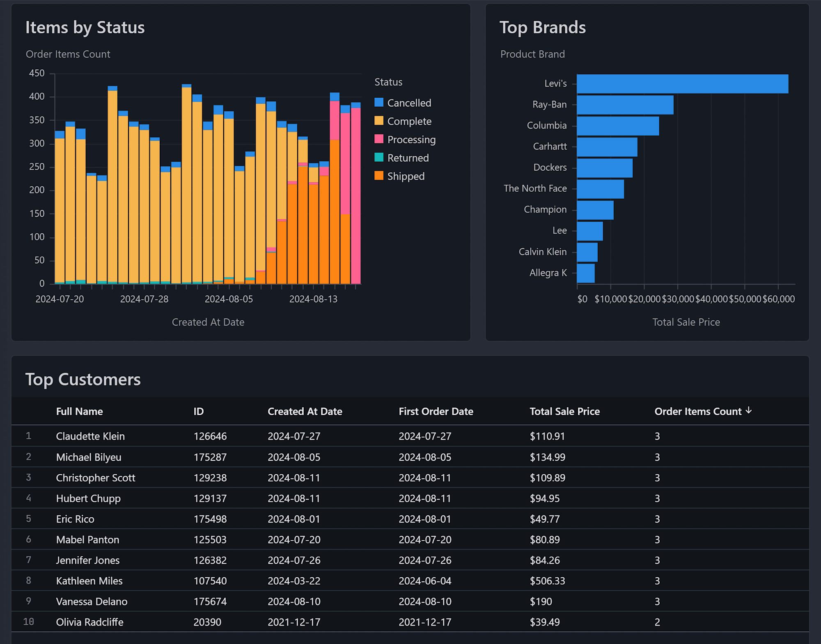
Task: Sort by Total Sale Price column header
Action: [564, 411]
